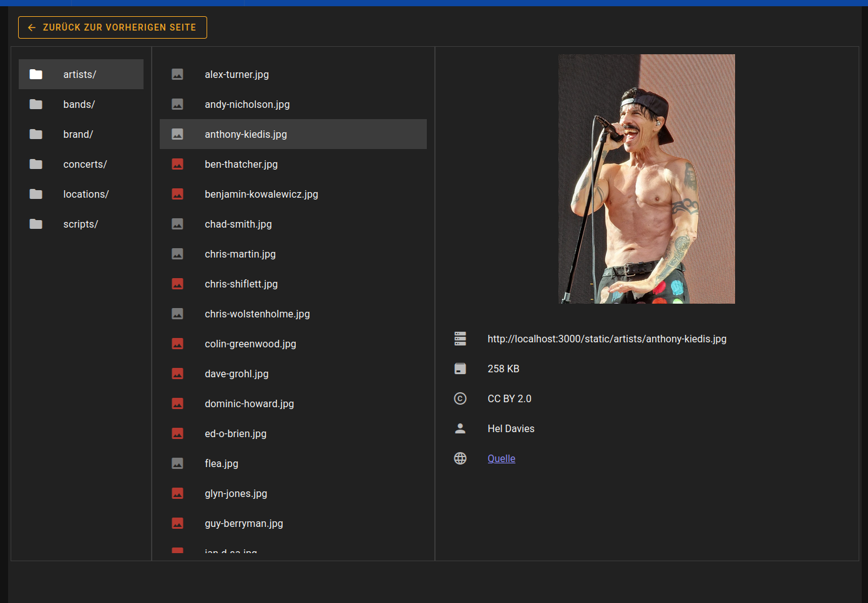Screen dimensions: 868x603
Task: Open the concerts/ folder
Action: point(85,164)
